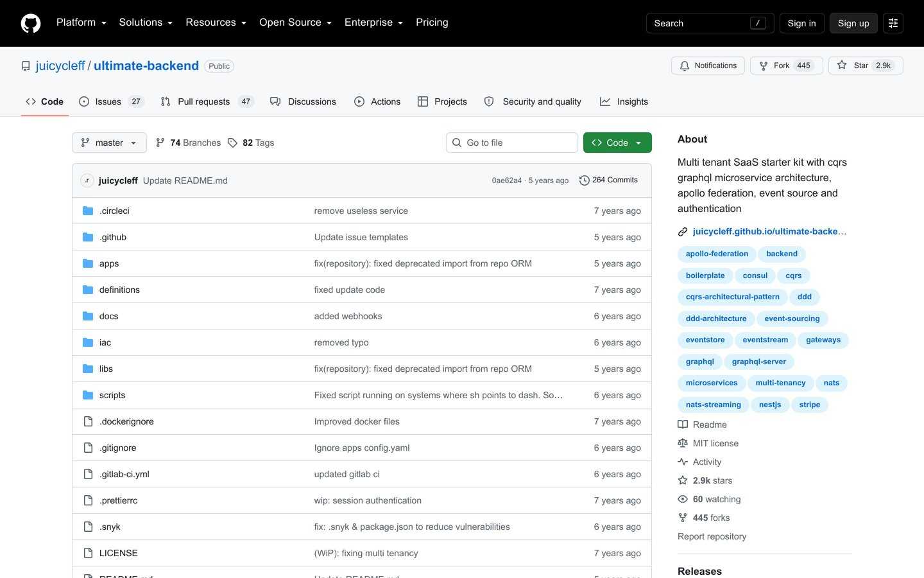Switch to the Actions tab
Viewport: 924px width, 578px height.
(x=377, y=101)
